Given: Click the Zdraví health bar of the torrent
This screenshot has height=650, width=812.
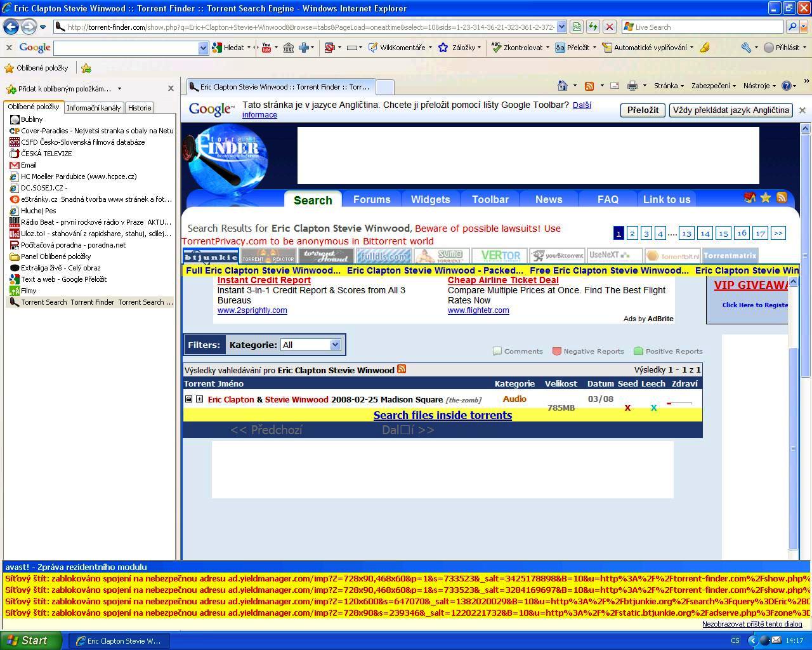Looking at the screenshot, I should 680,404.
